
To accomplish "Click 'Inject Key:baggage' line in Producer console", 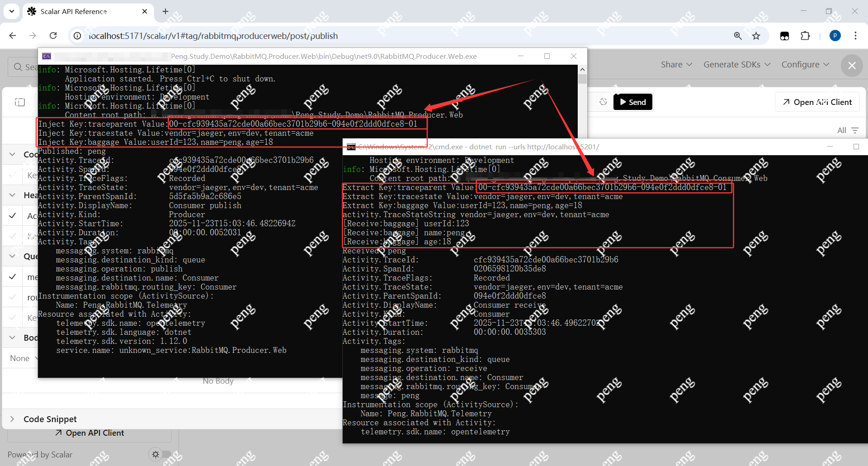I will (156, 142).
